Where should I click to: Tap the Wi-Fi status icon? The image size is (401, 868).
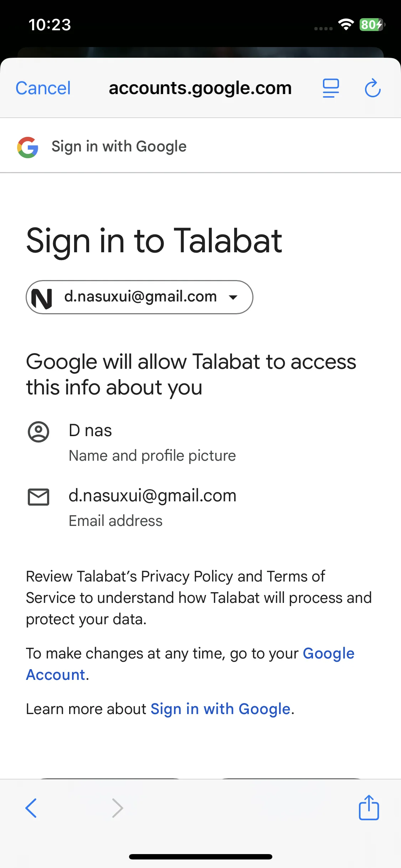[x=346, y=25]
